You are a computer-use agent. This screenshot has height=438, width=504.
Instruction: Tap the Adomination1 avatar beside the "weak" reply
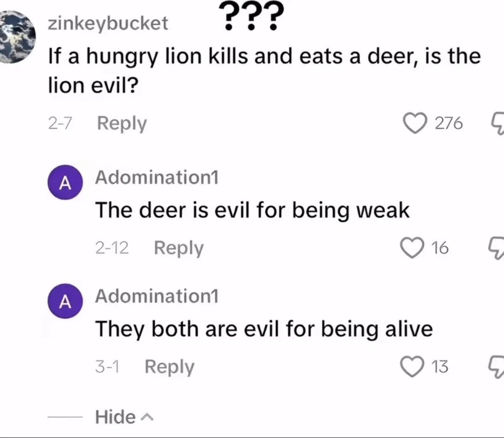click(65, 183)
